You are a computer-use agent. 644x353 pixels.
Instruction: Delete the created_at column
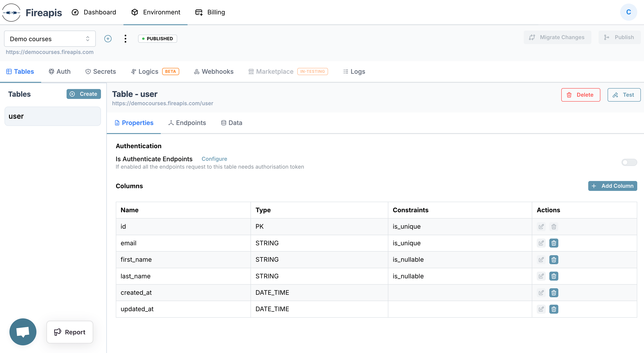(x=554, y=293)
